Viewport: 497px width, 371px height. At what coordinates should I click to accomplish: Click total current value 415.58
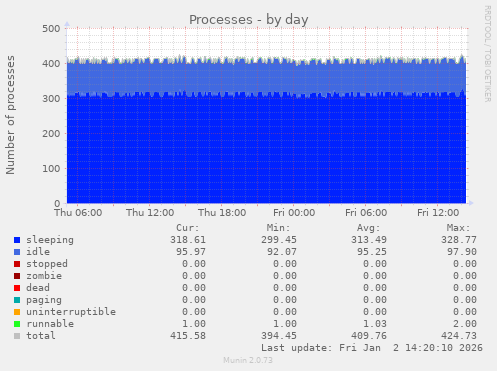click(188, 336)
